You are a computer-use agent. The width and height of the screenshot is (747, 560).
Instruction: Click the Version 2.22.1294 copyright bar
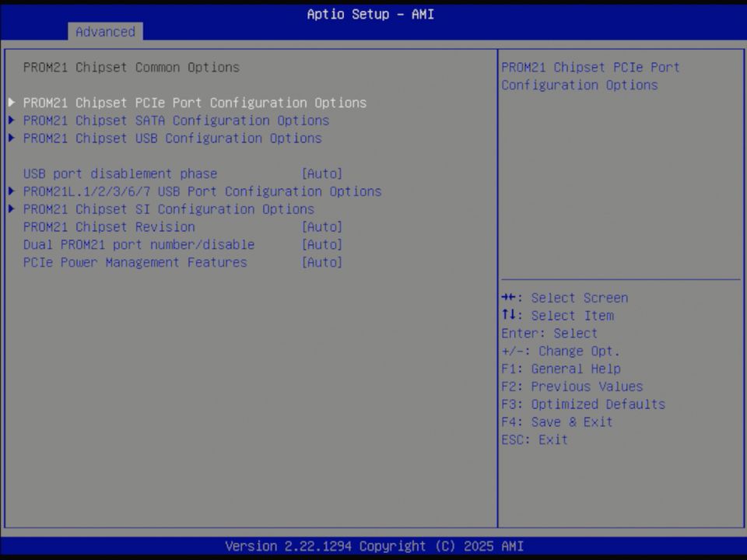[373, 546]
